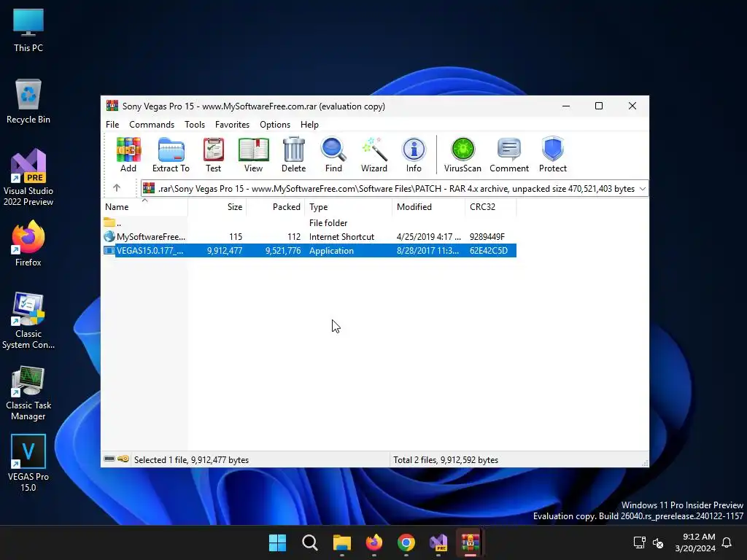Open the Options menu
This screenshot has width=747, height=560.
(x=275, y=124)
